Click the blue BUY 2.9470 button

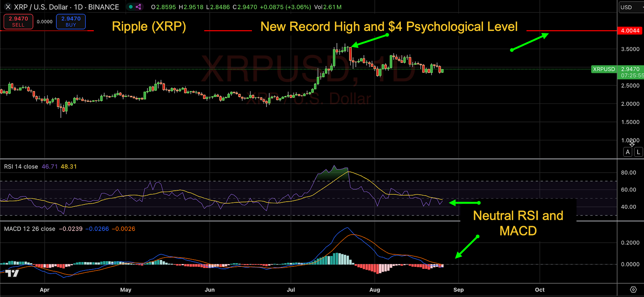click(71, 22)
